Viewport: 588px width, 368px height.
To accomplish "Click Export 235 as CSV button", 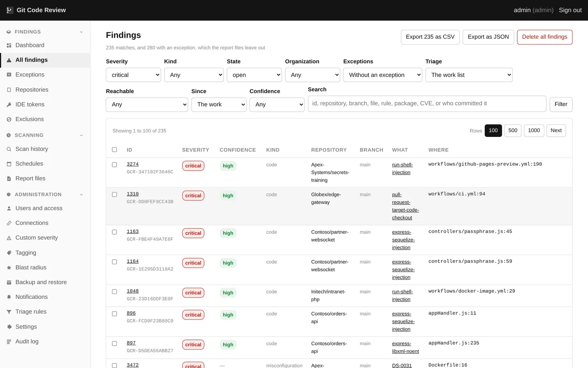I will 430,37.
